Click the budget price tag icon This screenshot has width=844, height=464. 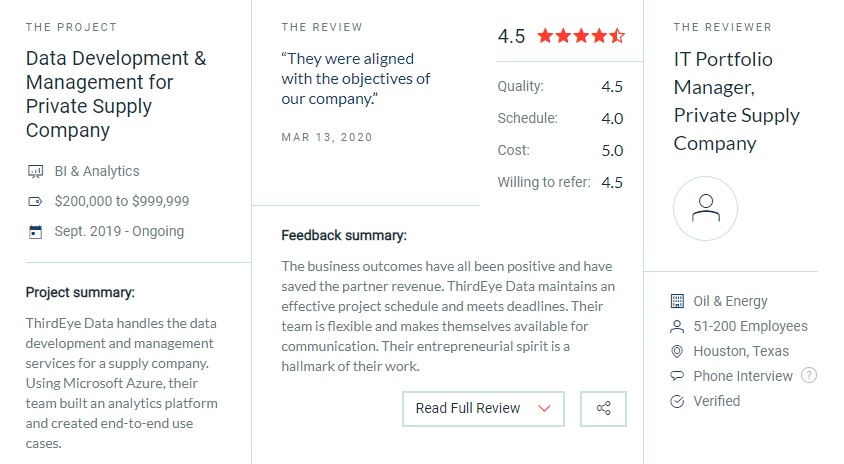[x=35, y=202]
